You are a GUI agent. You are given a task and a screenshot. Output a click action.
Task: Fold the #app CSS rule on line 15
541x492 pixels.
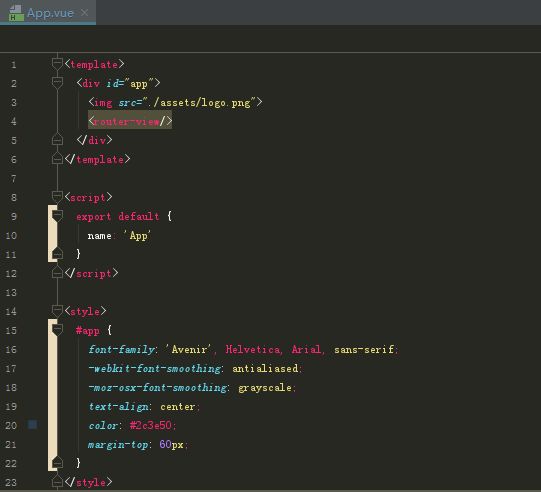[57, 330]
